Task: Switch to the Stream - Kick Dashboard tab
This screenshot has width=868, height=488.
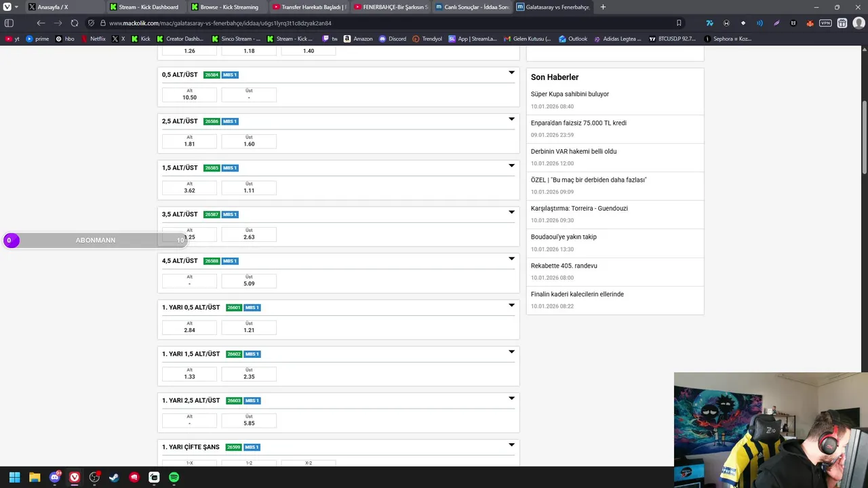Action: tap(146, 7)
